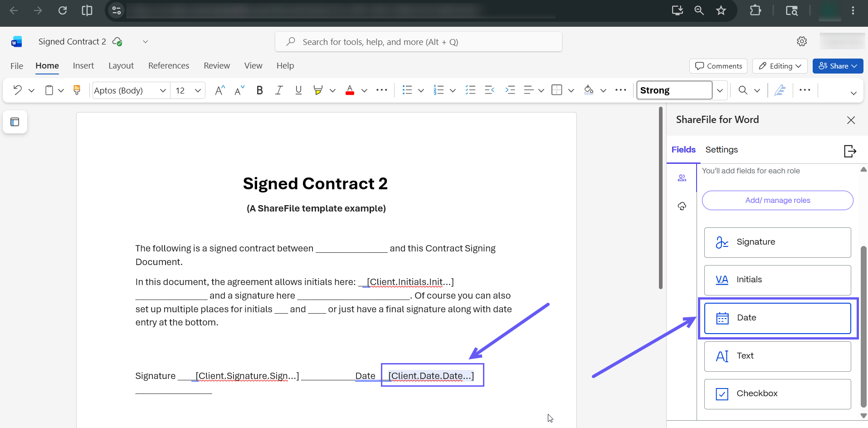Toggle underline formatting
Screen dimensions: 868x428
pyautogui.click(x=298, y=90)
